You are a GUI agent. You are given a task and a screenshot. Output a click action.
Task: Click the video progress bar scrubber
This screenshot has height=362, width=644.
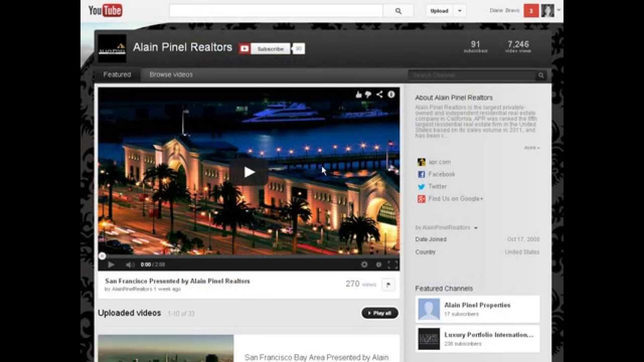point(102,256)
